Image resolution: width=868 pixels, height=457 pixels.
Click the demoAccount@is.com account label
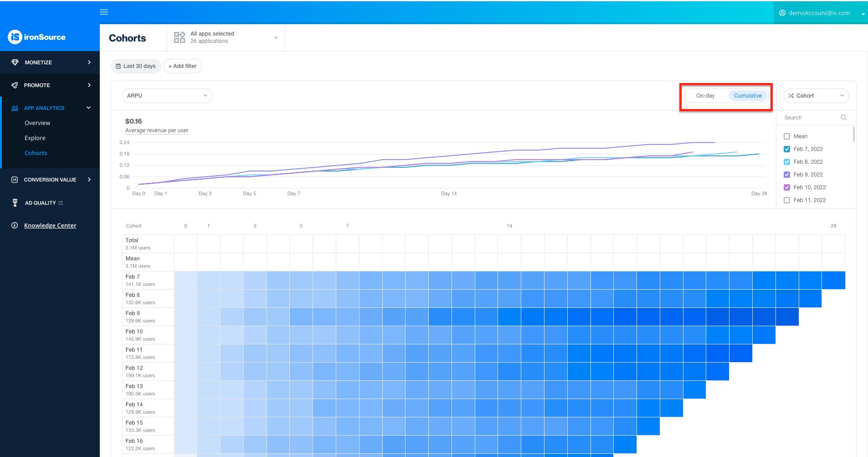pos(819,13)
